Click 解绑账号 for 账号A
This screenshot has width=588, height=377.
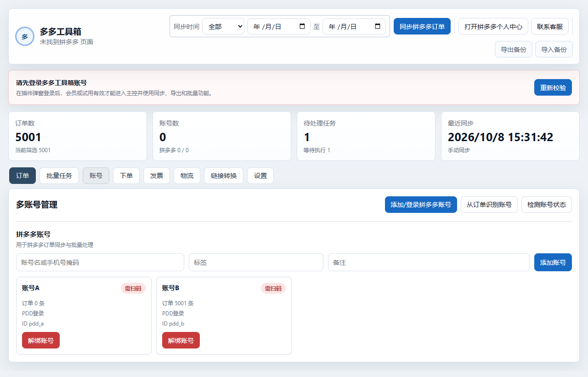pos(41,340)
